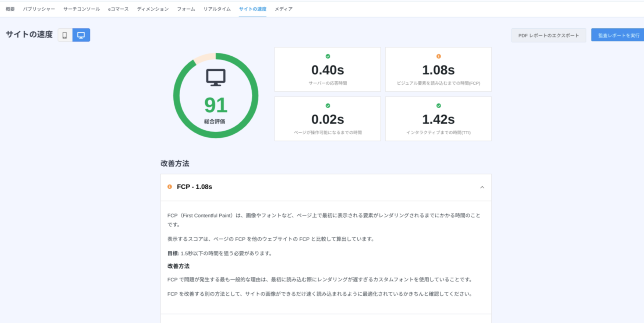Click the 0.02s value
The height and width of the screenshot is (323, 644).
click(328, 119)
